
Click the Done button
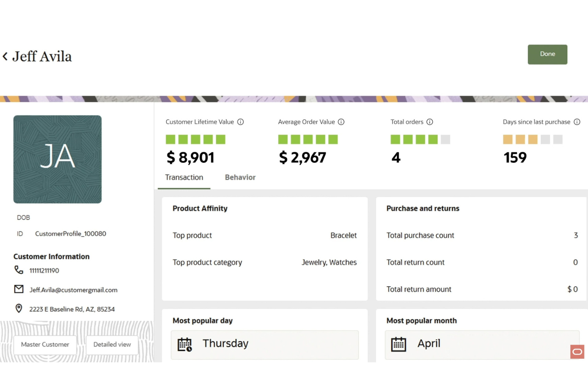tap(547, 54)
